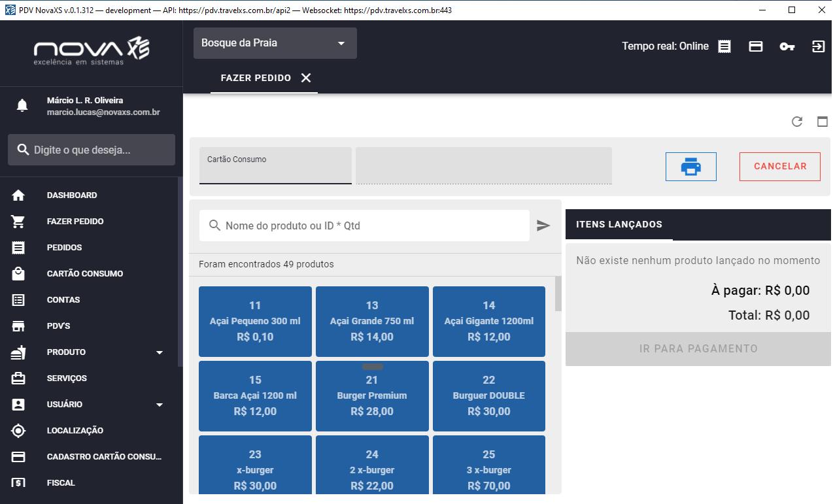The width and height of the screenshot is (833, 504).
Task: Click the logout icon in header
Action: (818, 46)
